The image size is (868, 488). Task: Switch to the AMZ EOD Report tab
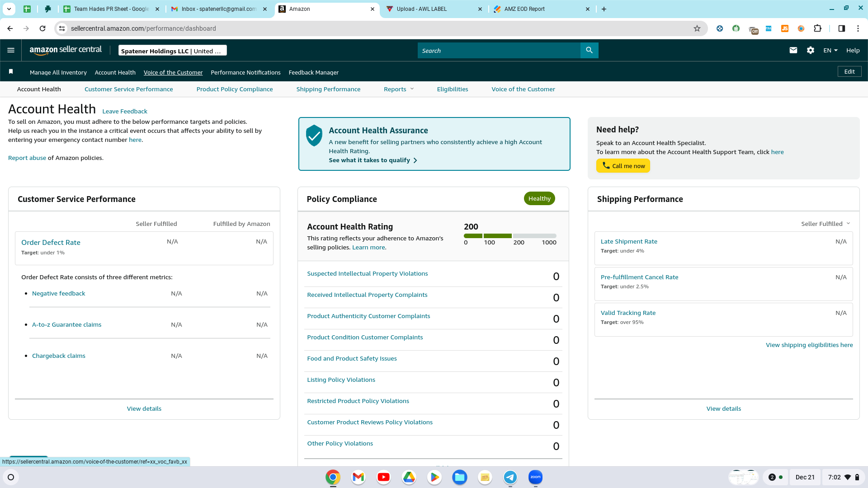[x=542, y=9]
